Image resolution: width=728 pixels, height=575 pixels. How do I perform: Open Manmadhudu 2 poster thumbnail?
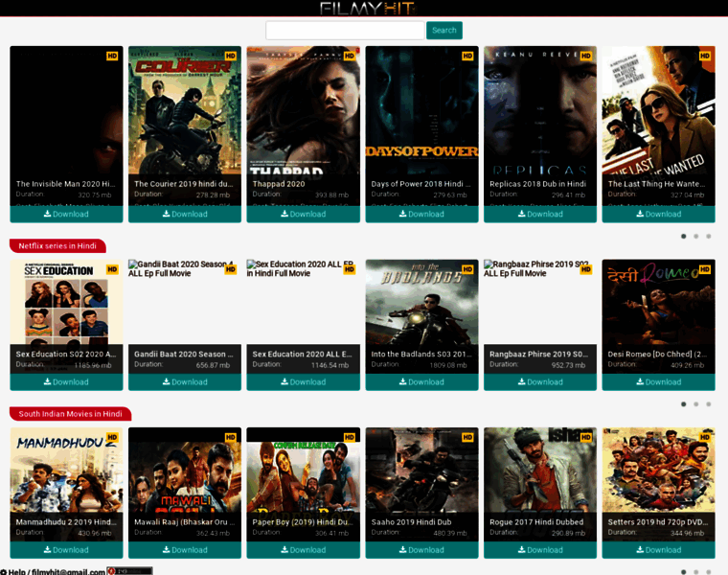66,470
